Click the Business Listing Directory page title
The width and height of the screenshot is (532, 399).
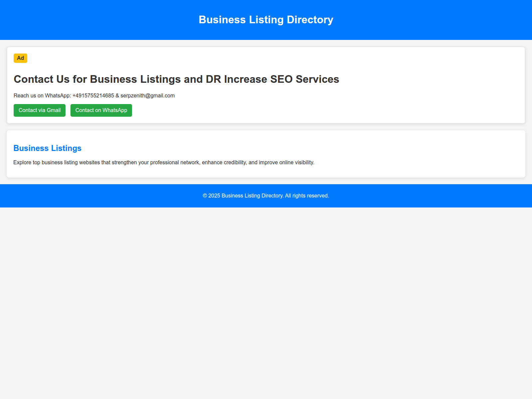click(x=266, y=20)
